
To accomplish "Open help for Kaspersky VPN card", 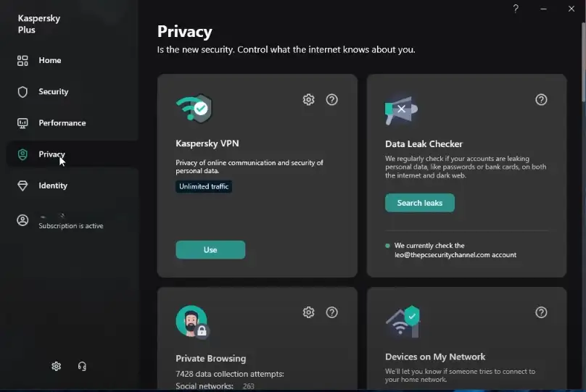I will pyautogui.click(x=332, y=100).
